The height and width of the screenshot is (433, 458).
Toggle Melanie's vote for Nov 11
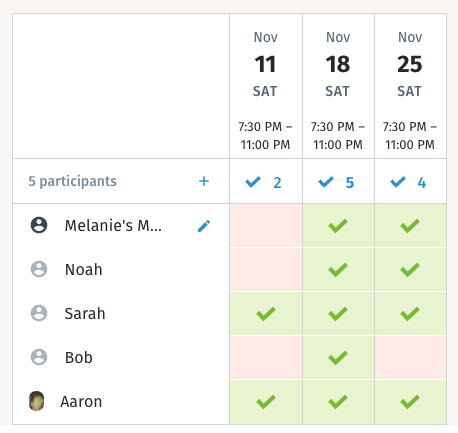pos(266,226)
